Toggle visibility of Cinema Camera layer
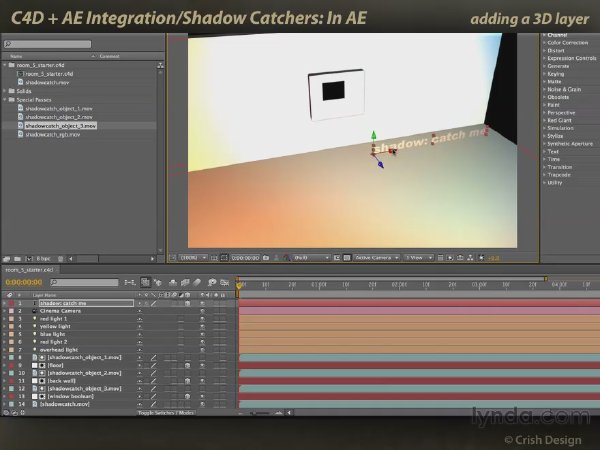This screenshot has height=450, width=600. 202,311
